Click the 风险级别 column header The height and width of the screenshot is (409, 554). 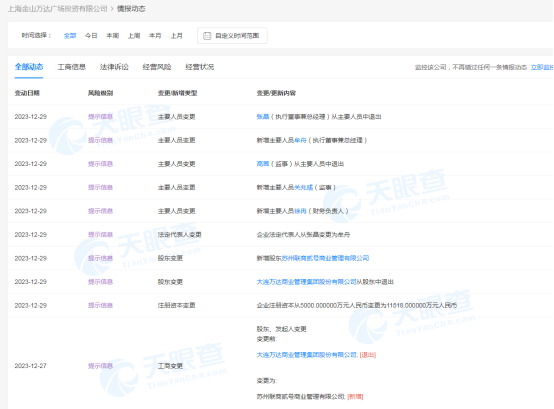point(100,93)
